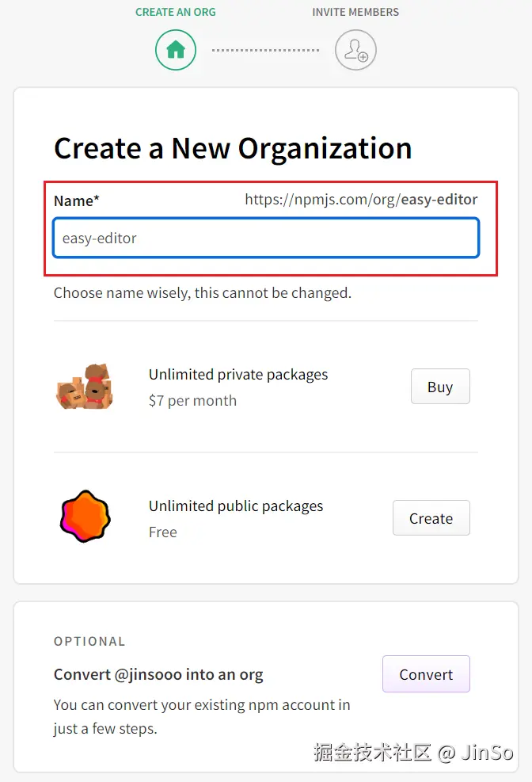The image size is (532, 782).
Task: Click the dotted step progress connector
Action: coord(266,50)
